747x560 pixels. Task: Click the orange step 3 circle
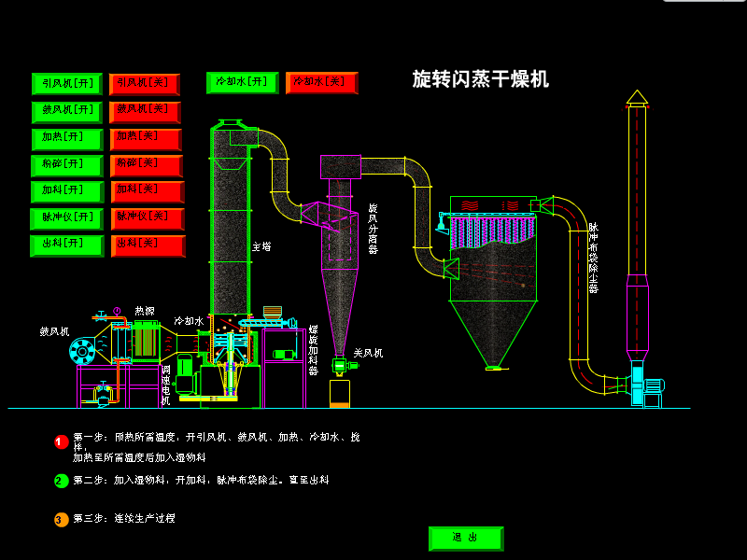(x=62, y=519)
